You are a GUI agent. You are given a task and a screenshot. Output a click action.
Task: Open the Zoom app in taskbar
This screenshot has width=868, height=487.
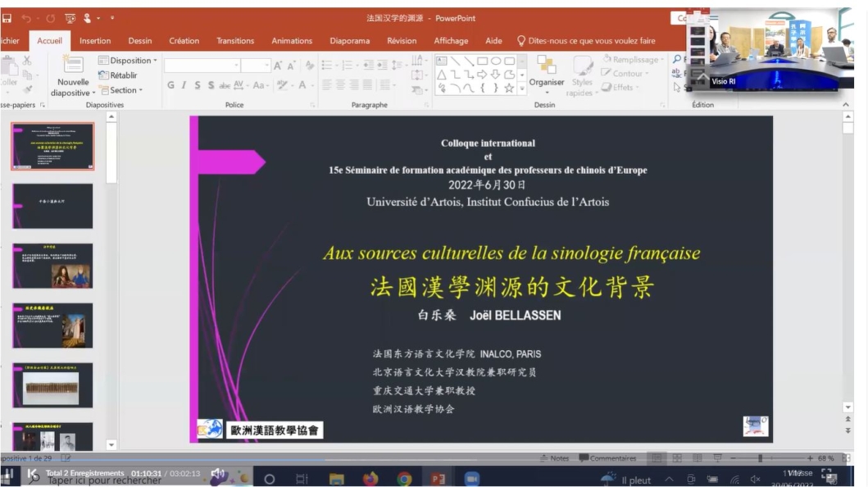point(472,479)
